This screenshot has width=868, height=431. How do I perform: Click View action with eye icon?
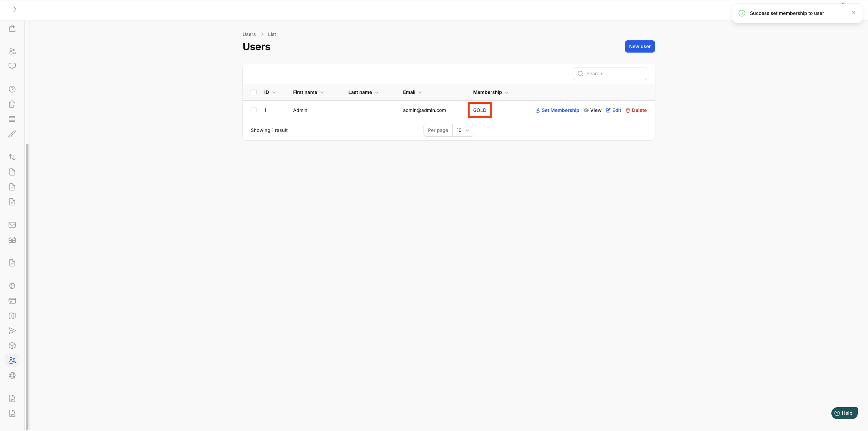[x=592, y=110]
